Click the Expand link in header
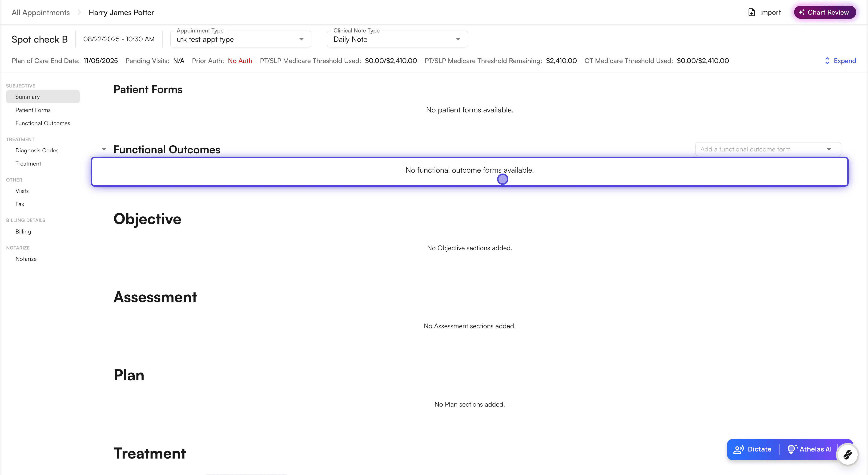This screenshot has height=475, width=868. pos(844,61)
